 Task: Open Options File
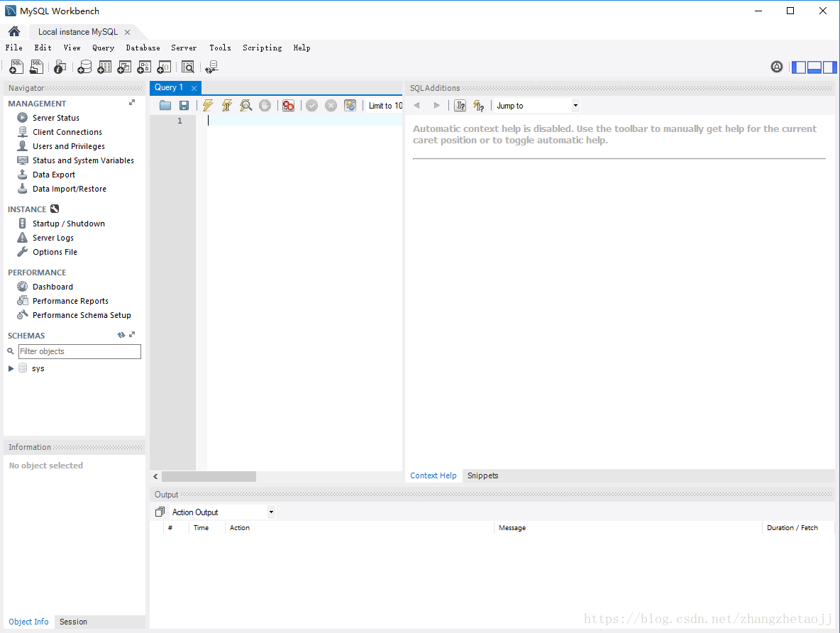55,252
